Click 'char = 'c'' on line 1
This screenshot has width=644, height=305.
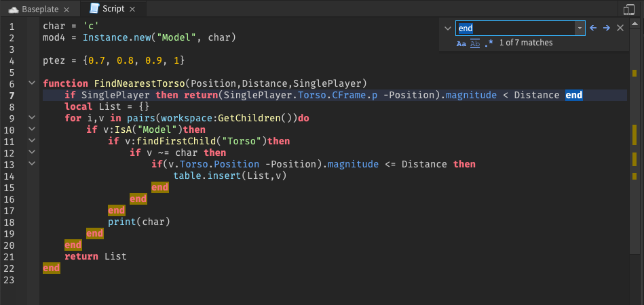(71, 26)
